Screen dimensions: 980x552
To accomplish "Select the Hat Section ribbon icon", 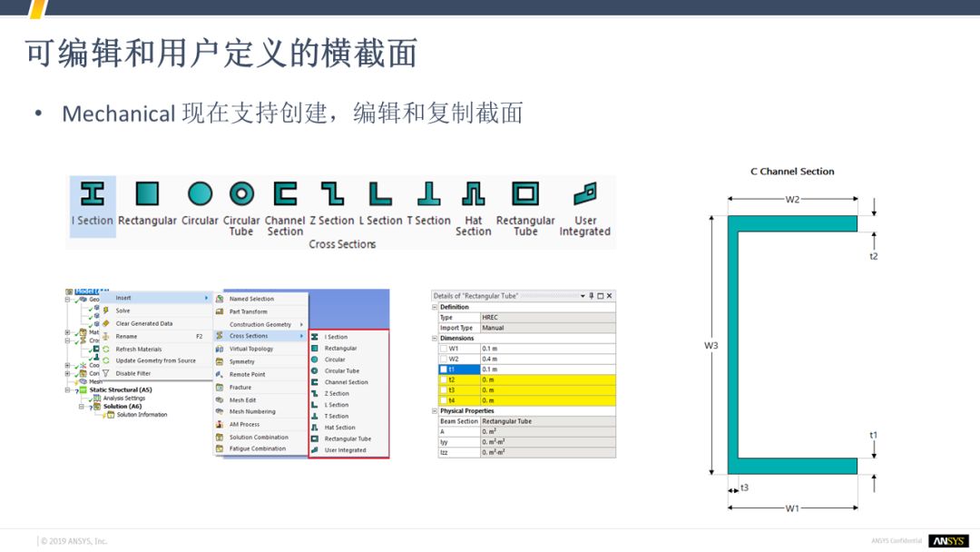I will [473, 194].
